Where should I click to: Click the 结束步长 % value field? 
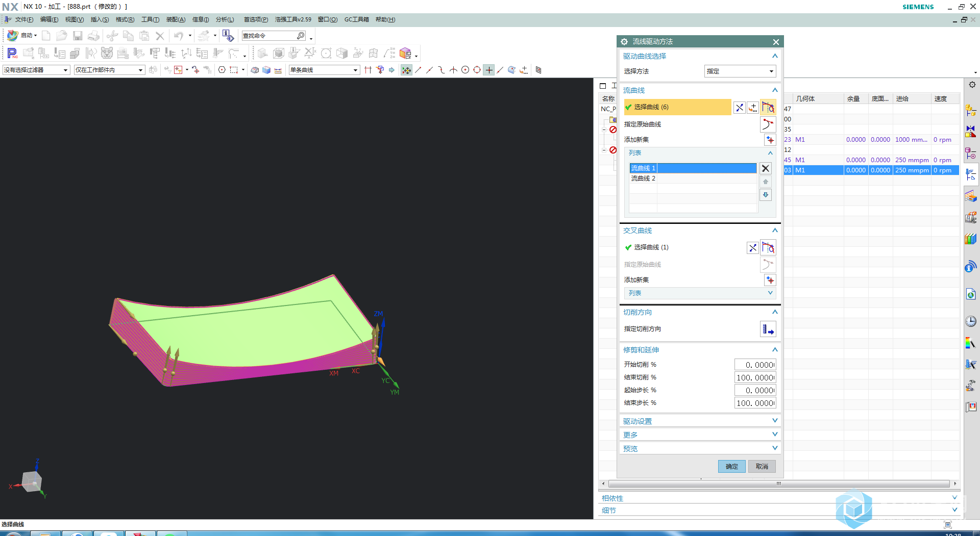click(x=755, y=403)
